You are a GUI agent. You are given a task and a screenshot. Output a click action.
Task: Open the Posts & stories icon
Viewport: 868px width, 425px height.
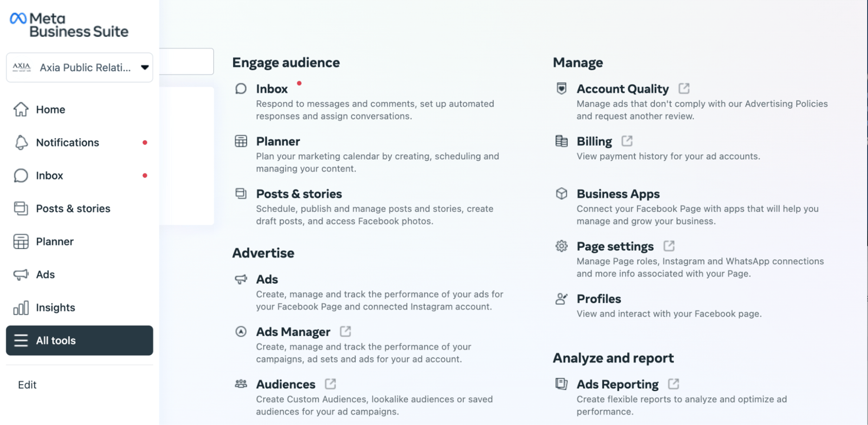click(x=21, y=208)
